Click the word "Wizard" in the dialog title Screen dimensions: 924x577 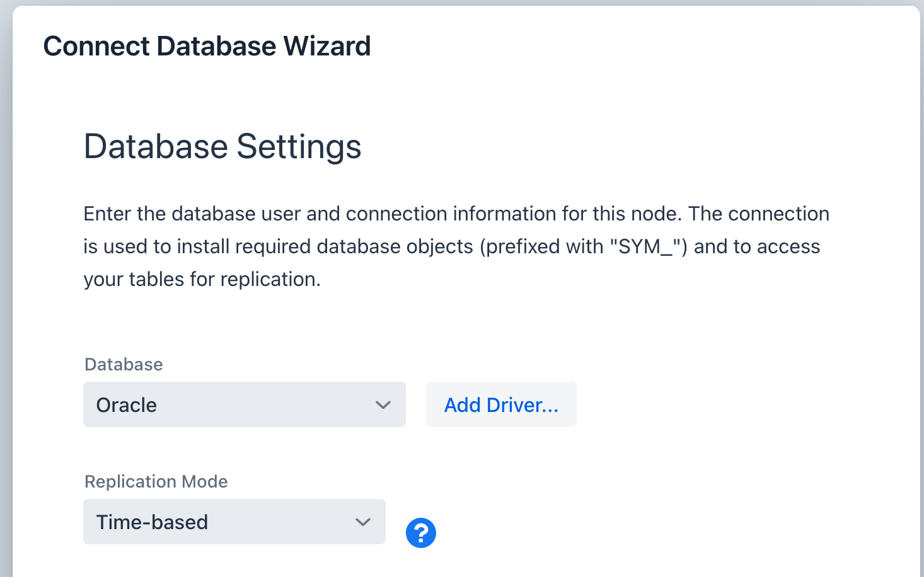click(x=326, y=46)
